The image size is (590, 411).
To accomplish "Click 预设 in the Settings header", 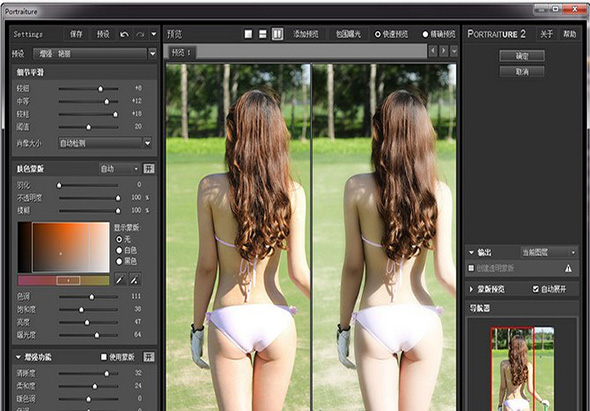I will pyautogui.click(x=103, y=34).
